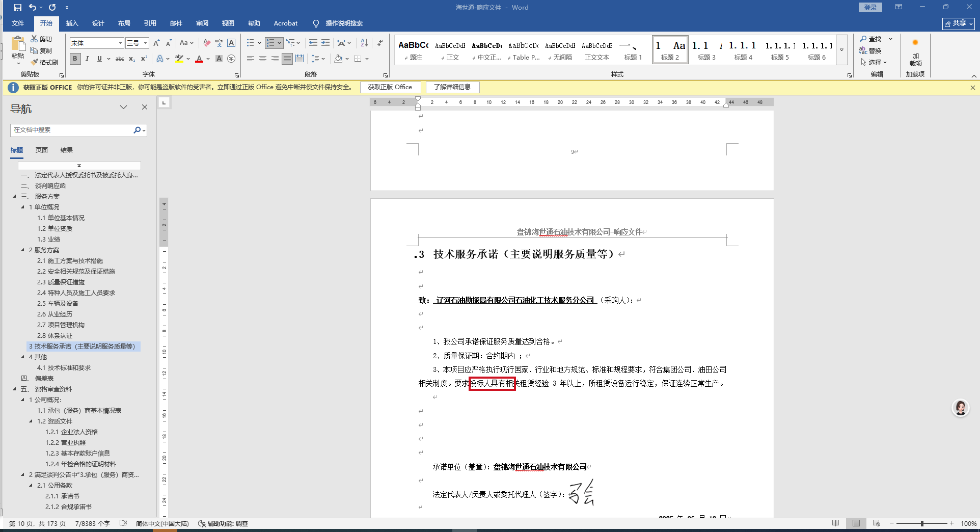This screenshot has height=532, width=980.
Task: Apply the red font color
Action: click(199, 59)
